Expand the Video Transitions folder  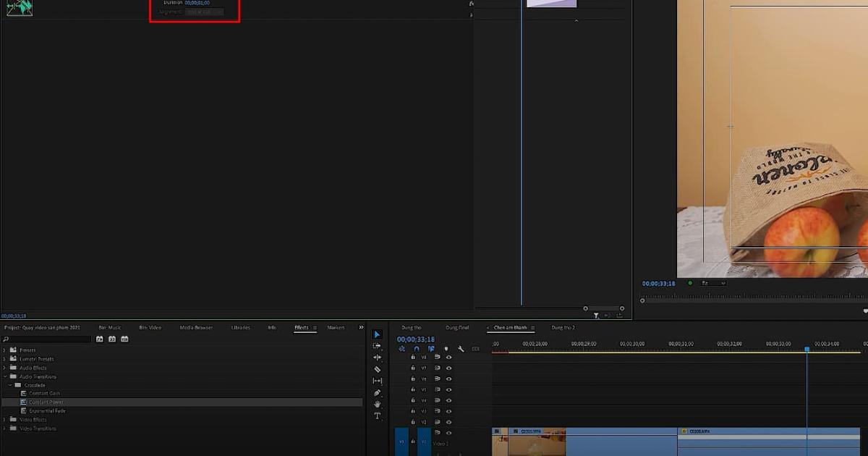[x=4, y=428]
